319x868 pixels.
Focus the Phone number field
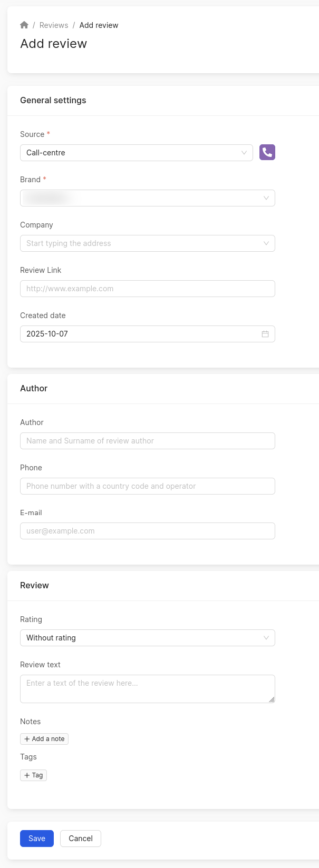[148, 486]
